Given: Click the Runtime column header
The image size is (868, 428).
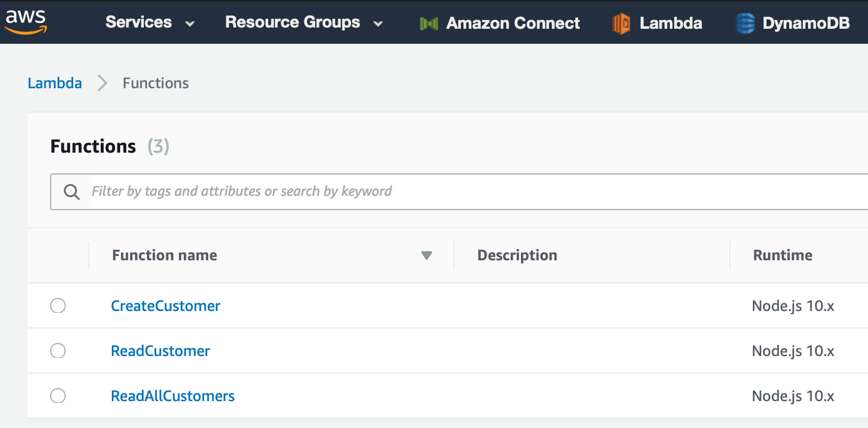Looking at the screenshot, I should 783,255.
